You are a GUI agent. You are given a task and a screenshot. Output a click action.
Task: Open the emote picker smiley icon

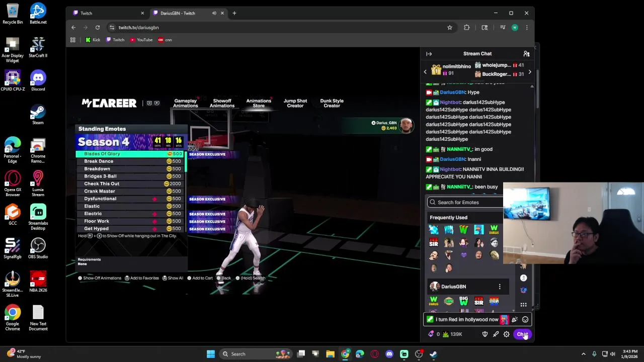(x=525, y=319)
